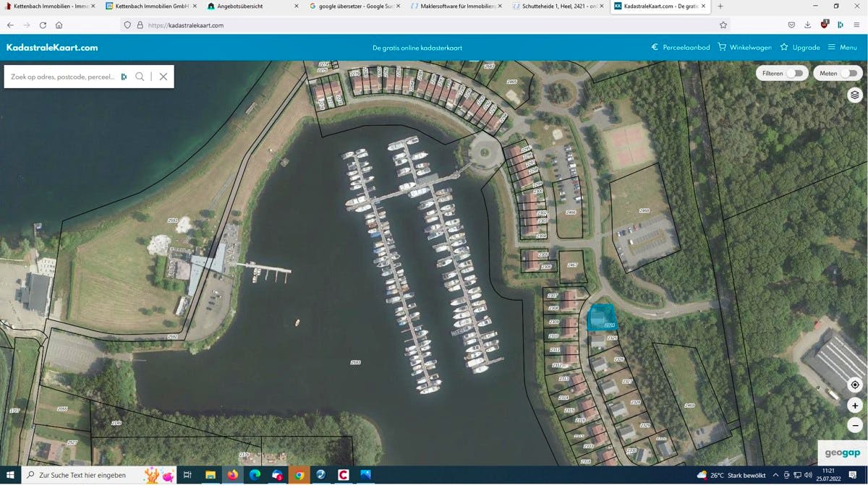Open the Firefox downloads panel

[x=807, y=25]
